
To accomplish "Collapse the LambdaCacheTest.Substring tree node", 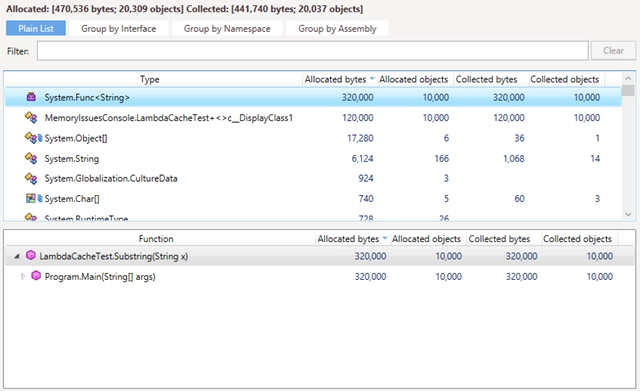I will (x=17, y=256).
